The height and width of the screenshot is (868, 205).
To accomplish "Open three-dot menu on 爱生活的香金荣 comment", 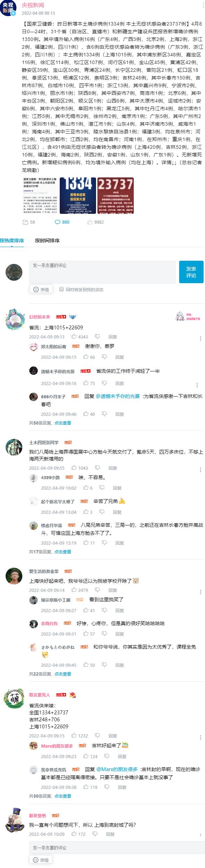I will (200, 592).
